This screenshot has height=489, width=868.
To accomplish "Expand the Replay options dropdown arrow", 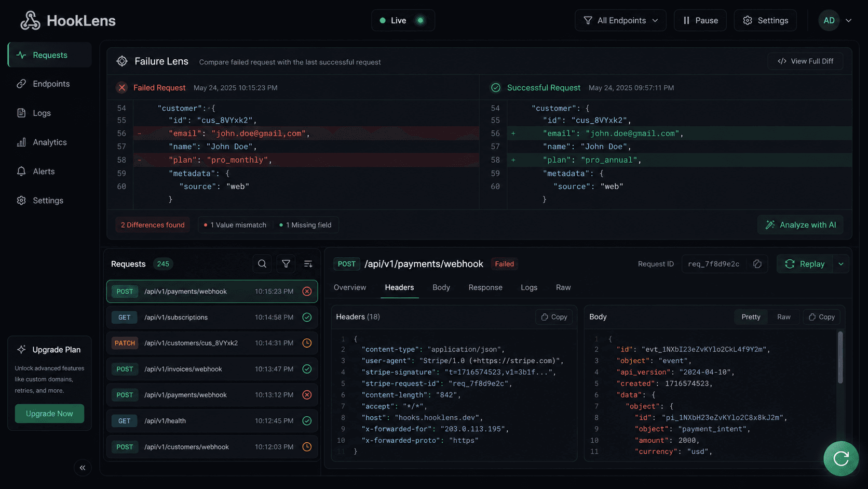I will click(841, 264).
